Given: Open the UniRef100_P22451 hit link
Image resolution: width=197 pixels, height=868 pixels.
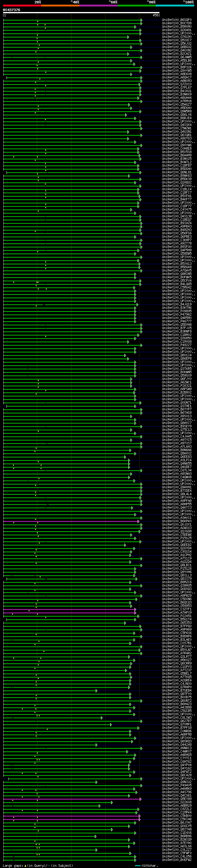Looking at the screenshot, I should click(x=177, y=616).
